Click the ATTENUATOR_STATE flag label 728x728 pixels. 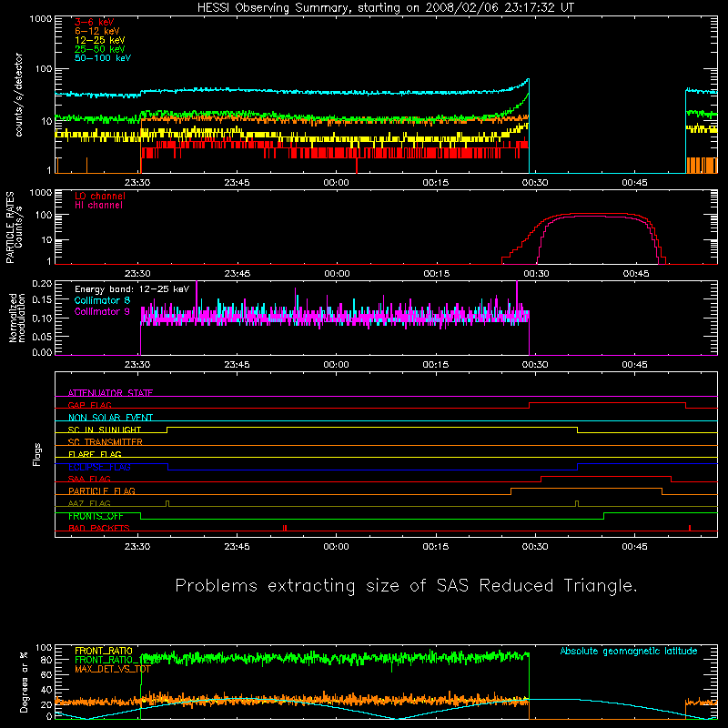pyautogui.click(x=110, y=393)
